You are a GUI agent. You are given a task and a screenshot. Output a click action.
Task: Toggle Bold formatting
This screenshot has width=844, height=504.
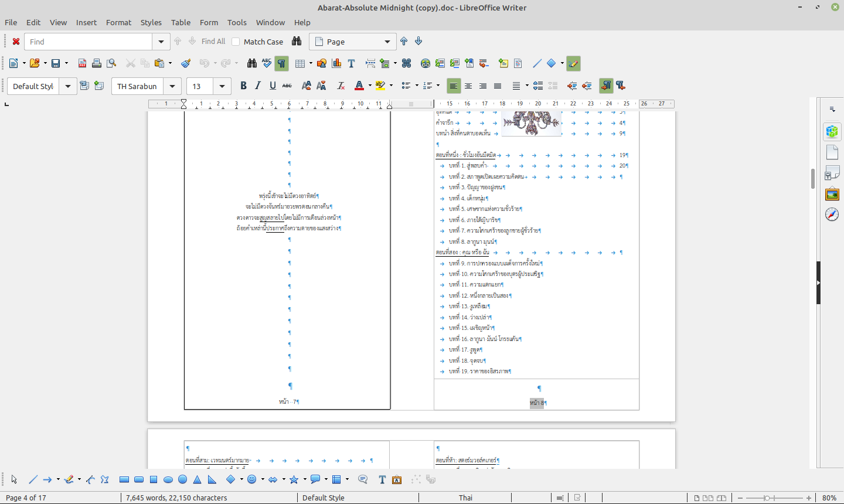point(243,86)
